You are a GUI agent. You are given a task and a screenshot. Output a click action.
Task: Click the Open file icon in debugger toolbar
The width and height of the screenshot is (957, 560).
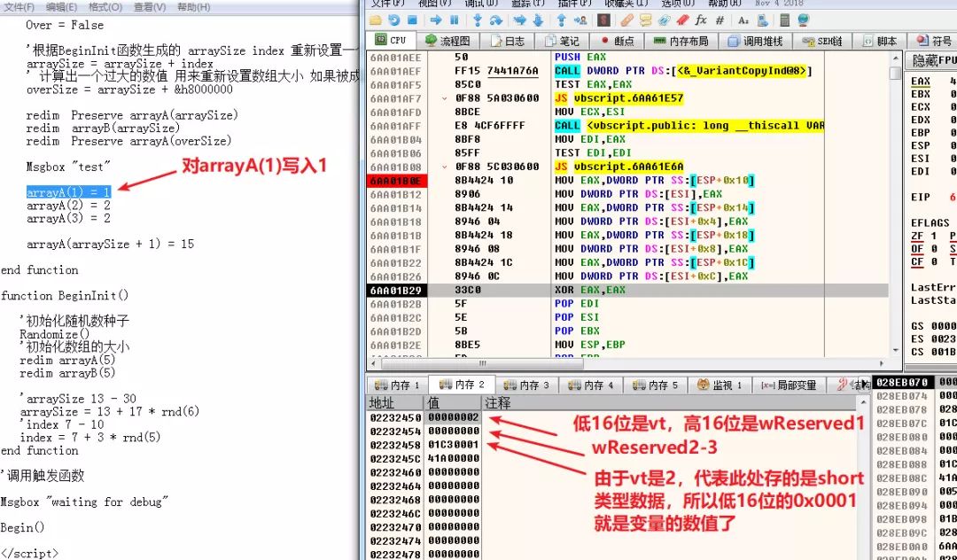(376, 20)
